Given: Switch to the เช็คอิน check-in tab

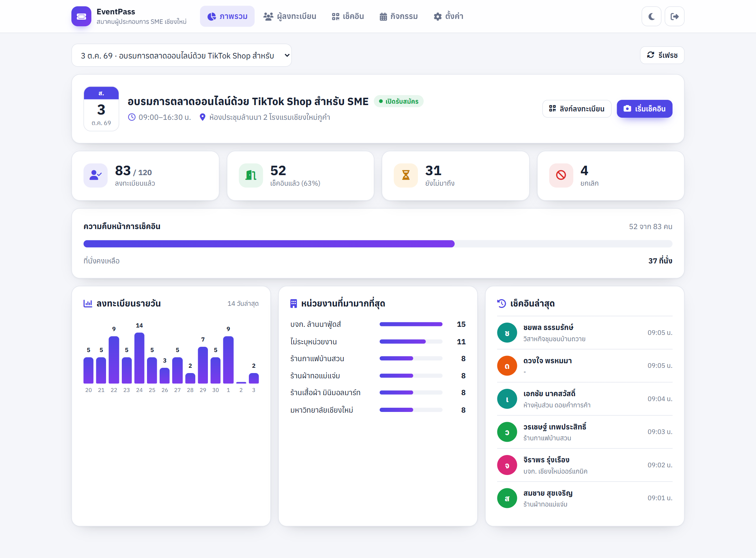Looking at the screenshot, I should (348, 16).
